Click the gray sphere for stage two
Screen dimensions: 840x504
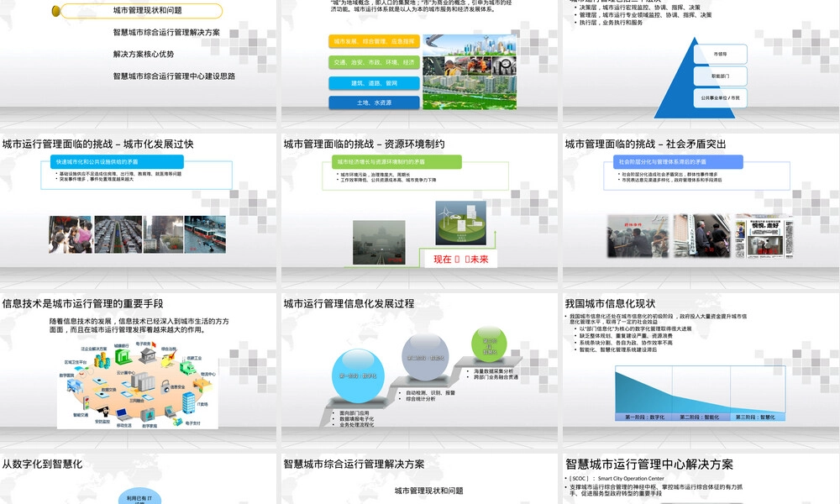[x=425, y=357]
